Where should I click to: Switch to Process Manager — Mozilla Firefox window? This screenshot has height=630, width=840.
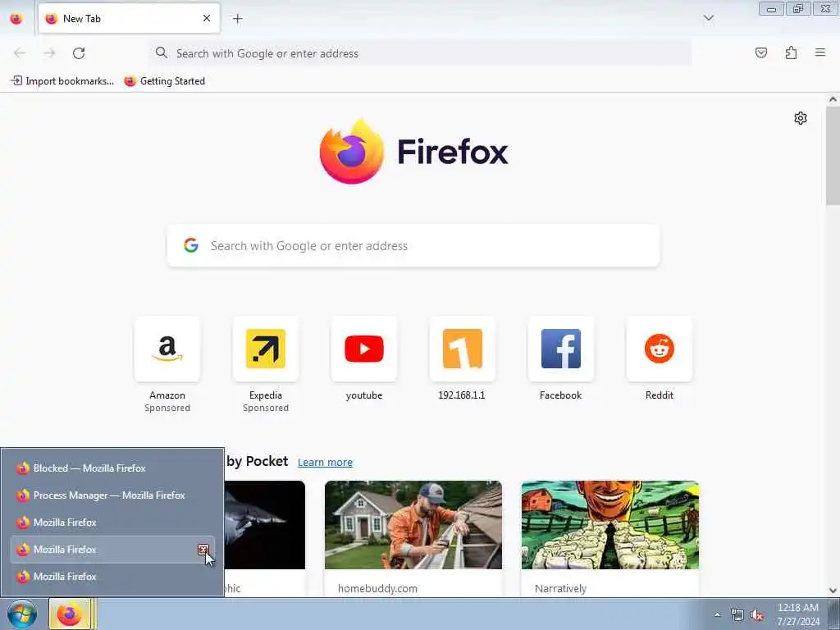click(112, 495)
